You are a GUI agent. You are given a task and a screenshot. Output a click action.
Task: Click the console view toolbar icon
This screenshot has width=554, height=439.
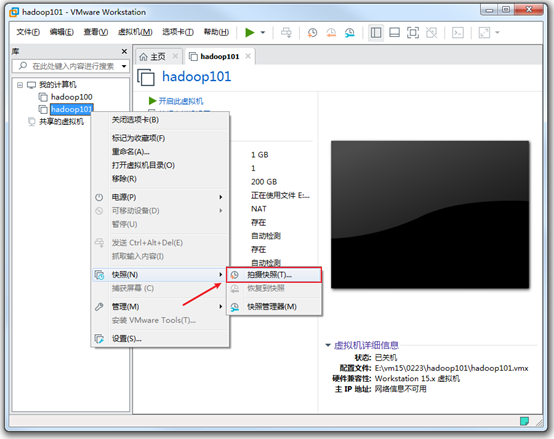tap(458, 32)
